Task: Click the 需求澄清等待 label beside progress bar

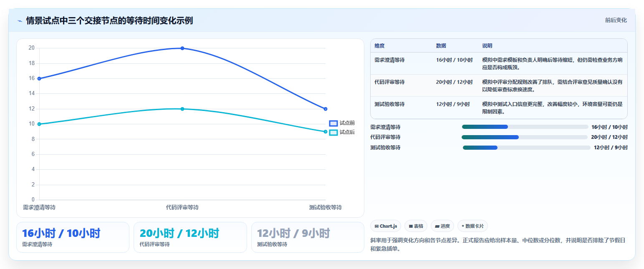Action: click(385, 127)
